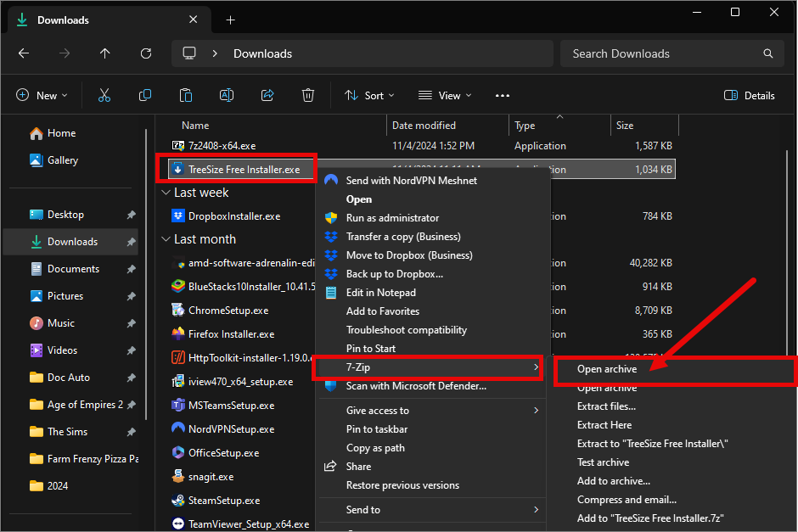Choose Extract Here in the 7-Zip submenu
798x532 pixels.
click(604, 425)
